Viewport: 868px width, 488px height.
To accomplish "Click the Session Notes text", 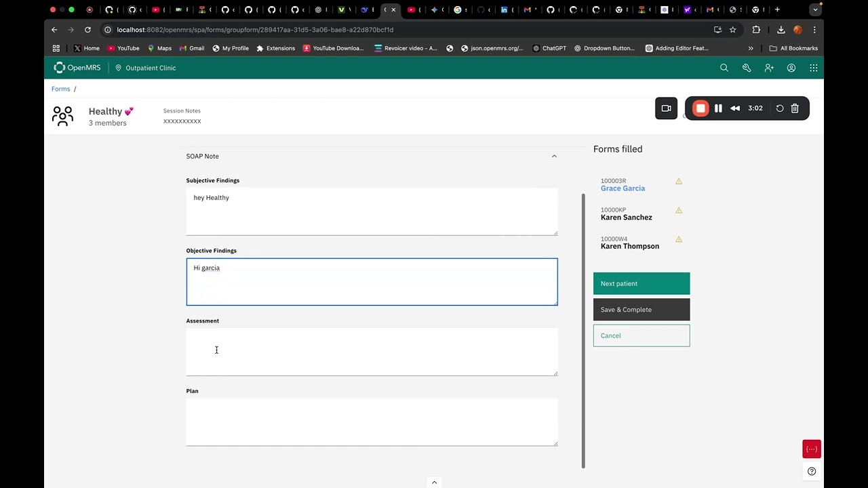I will 182,110.
